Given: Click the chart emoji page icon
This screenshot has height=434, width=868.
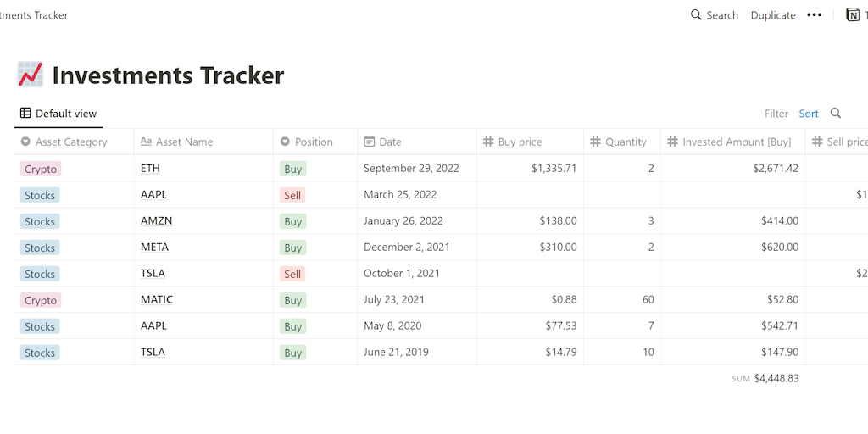Looking at the screenshot, I should pos(31,75).
